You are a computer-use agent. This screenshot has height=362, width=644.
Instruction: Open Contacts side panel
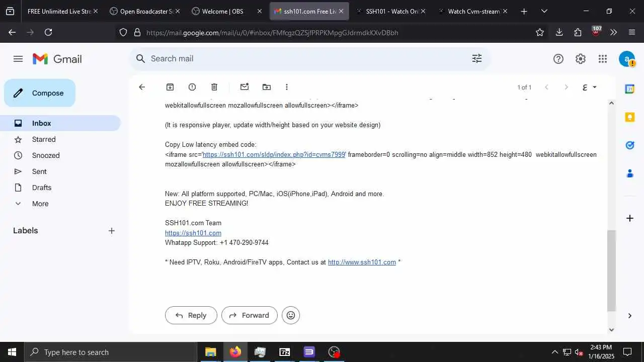[629, 173]
